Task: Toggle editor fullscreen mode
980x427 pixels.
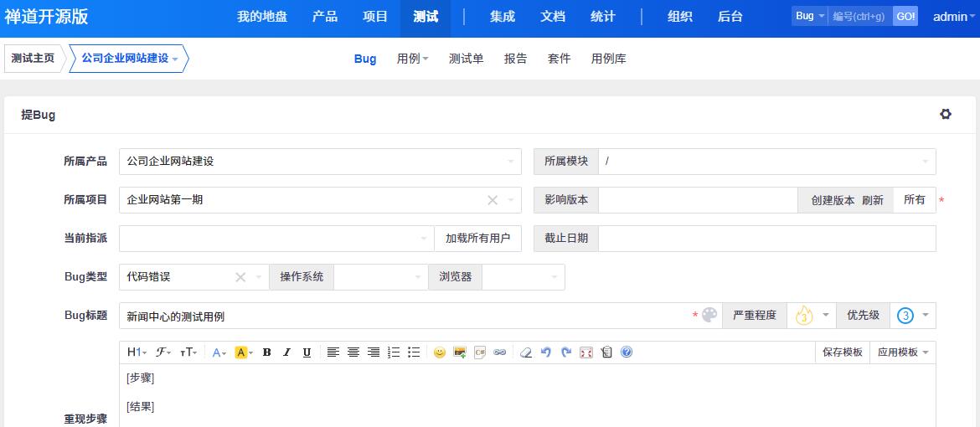Action: pyautogui.click(x=586, y=352)
